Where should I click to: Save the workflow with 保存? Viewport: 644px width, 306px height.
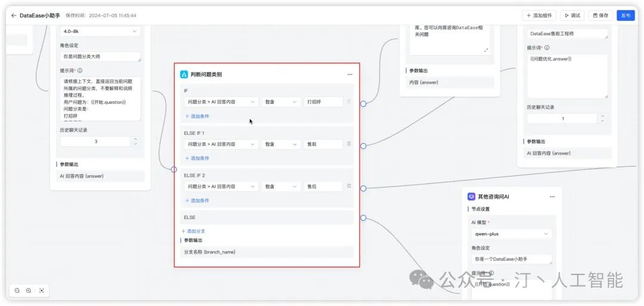600,16
